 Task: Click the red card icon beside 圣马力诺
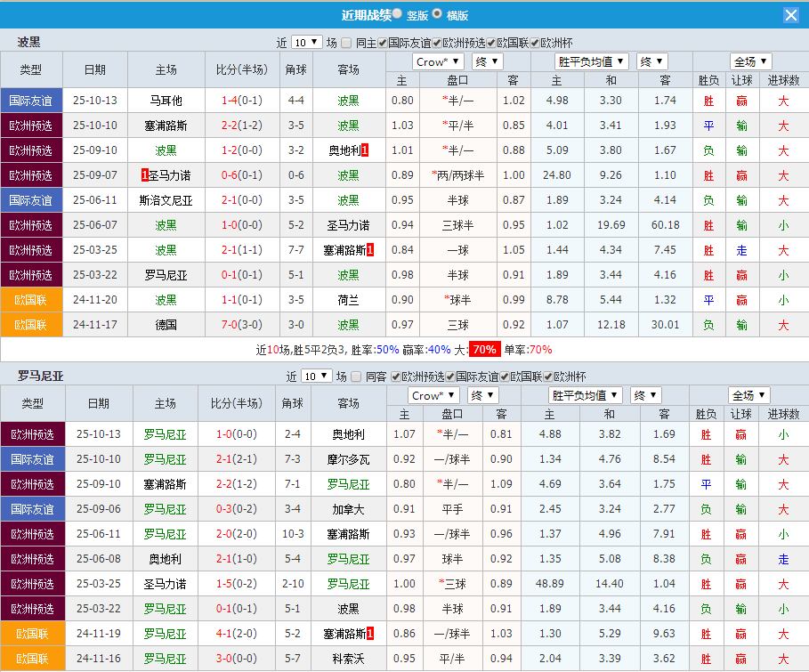click(144, 174)
